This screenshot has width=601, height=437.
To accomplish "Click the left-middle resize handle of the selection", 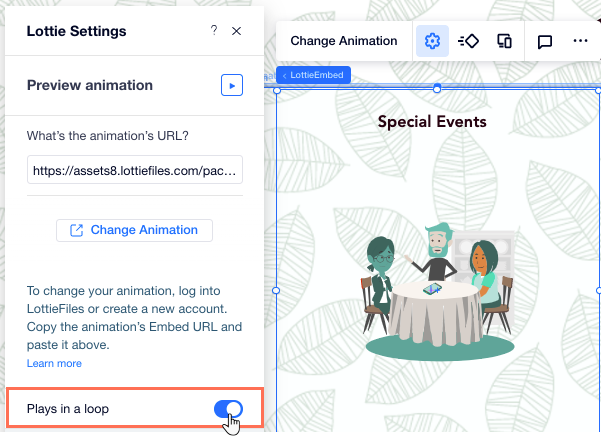I will (x=276, y=291).
